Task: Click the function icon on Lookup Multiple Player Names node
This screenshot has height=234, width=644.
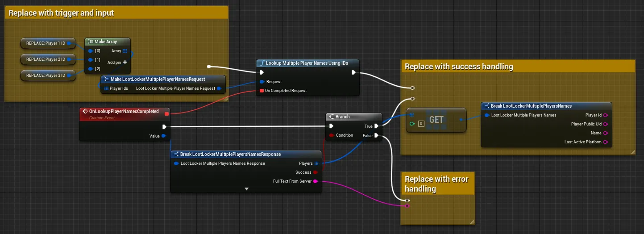Action: pos(262,63)
